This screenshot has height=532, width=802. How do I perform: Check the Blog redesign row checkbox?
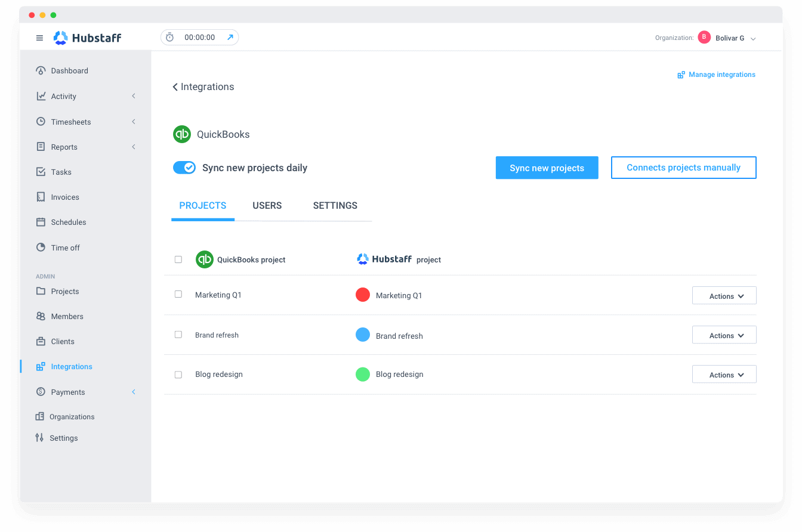(178, 375)
